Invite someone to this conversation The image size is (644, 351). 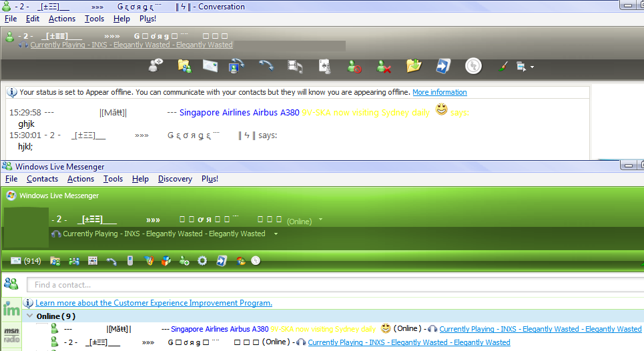pyautogui.click(x=155, y=65)
